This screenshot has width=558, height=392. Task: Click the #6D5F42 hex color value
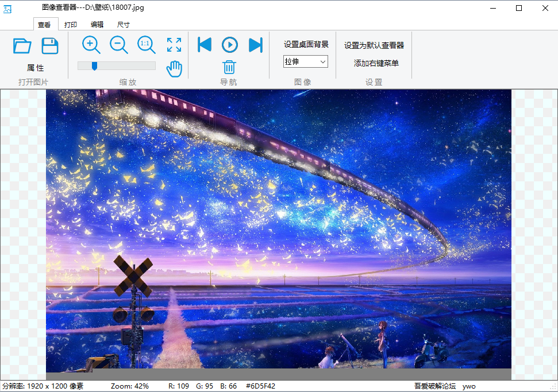point(260,386)
